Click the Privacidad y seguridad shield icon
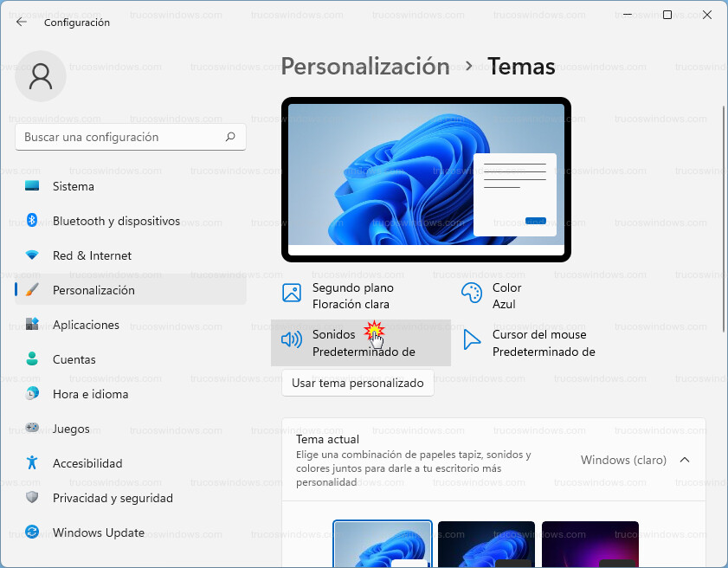Screen dimensions: 728x568 click(x=32, y=498)
